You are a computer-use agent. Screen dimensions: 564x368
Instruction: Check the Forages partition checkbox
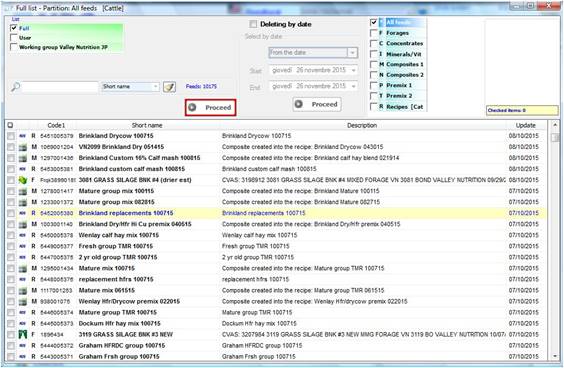point(373,33)
